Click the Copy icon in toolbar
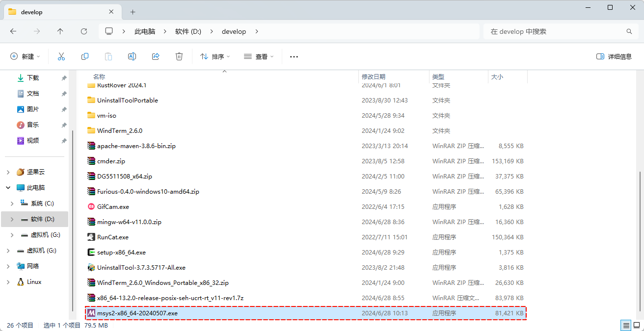644x331 pixels. click(85, 57)
